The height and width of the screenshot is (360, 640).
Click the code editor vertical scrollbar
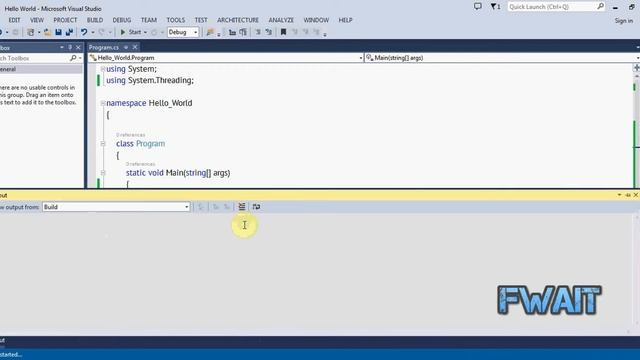637,130
